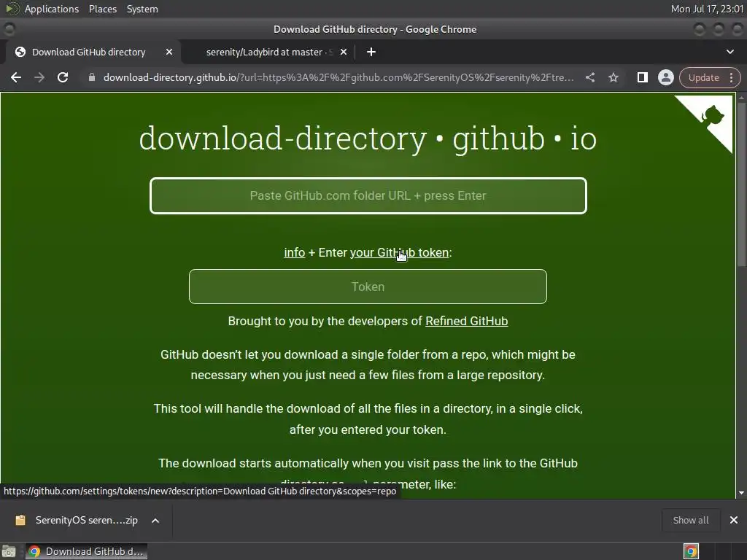Image resolution: width=747 pixels, height=560 pixels.
Task: Open the Places menu
Action: (103, 9)
